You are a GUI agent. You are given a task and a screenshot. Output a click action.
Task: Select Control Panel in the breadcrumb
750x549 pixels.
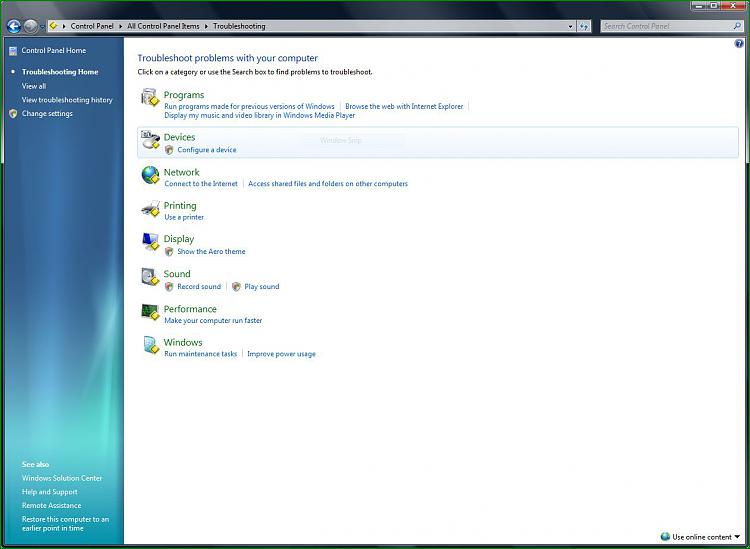(x=92, y=26)
